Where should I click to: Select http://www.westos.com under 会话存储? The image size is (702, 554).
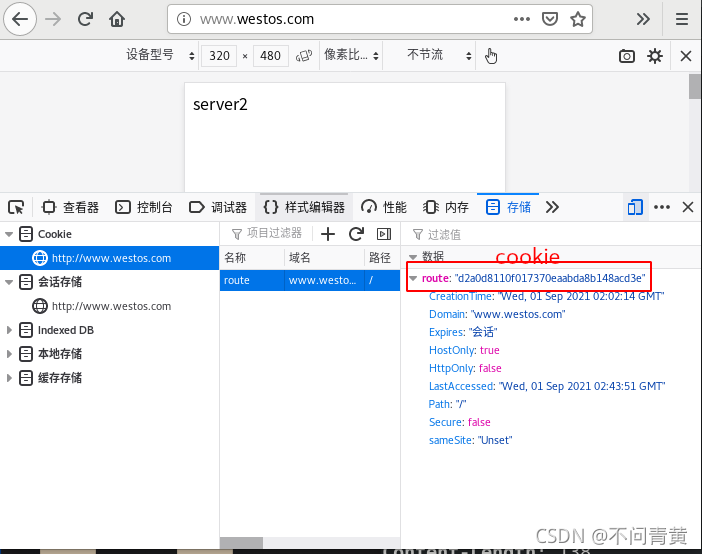109,306
